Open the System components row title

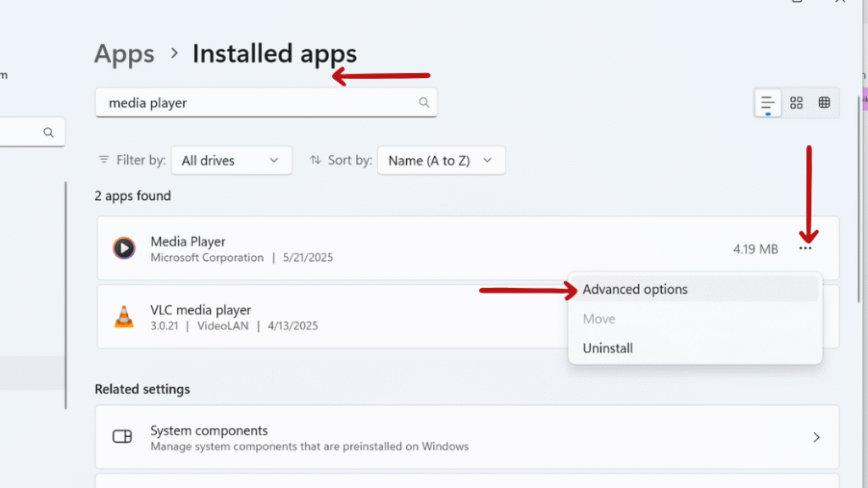point(209,430)
